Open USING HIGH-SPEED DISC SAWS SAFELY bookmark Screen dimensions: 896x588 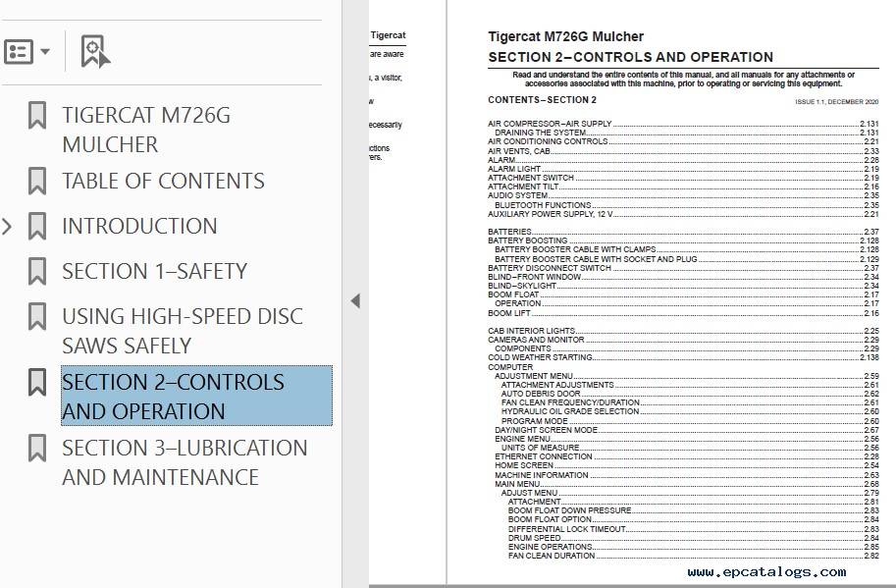183,331
